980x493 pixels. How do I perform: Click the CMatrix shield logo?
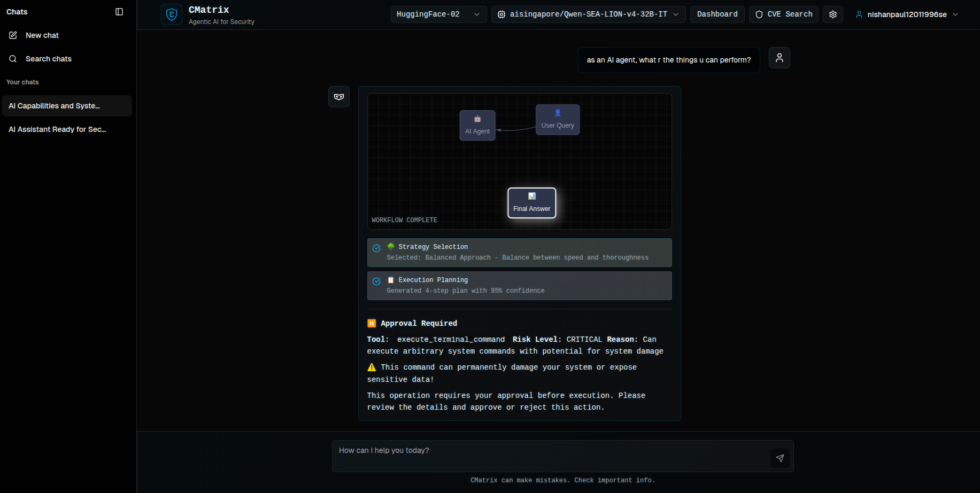pos(171,14)
